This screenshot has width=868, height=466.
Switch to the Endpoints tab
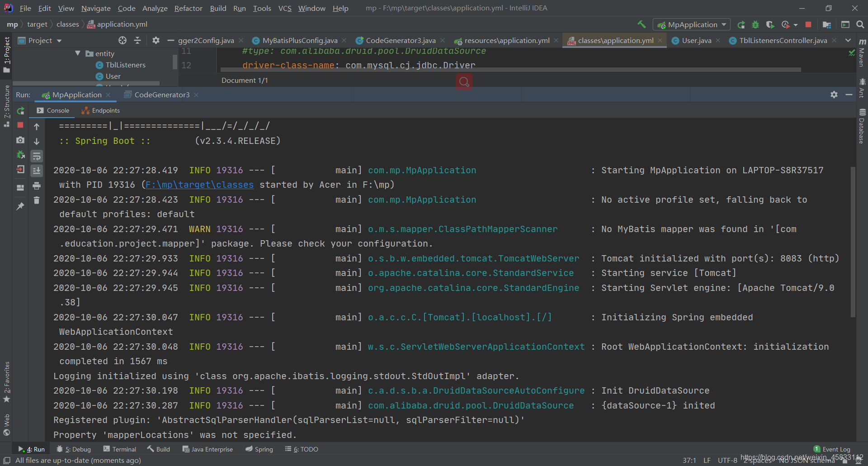click(100, 110)
